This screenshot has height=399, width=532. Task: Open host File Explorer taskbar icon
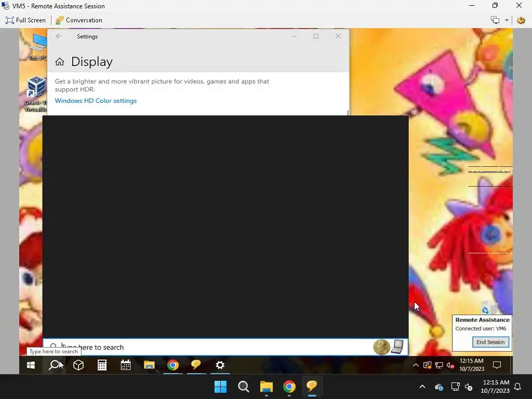(x=267, y=387)
